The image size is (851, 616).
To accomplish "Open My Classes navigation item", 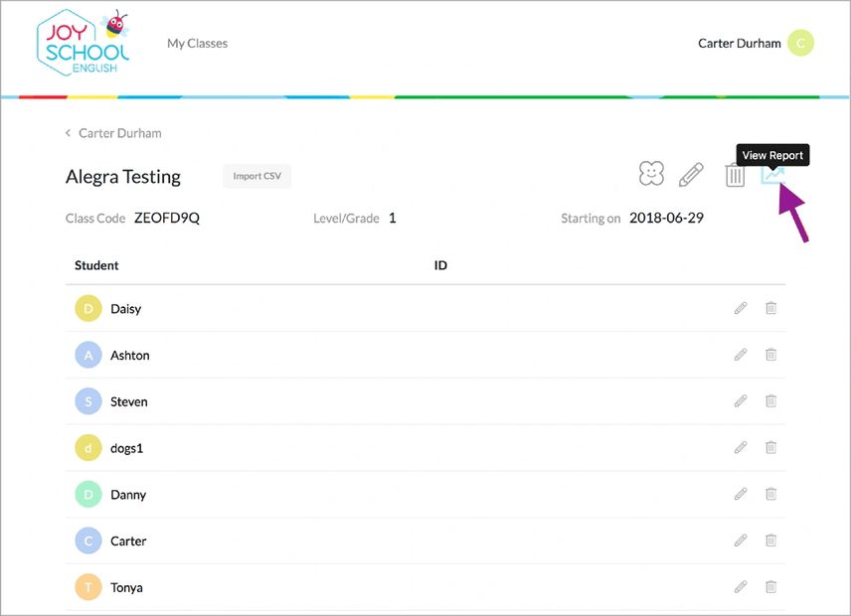I will pyautogui.click(x=197, y=44).
